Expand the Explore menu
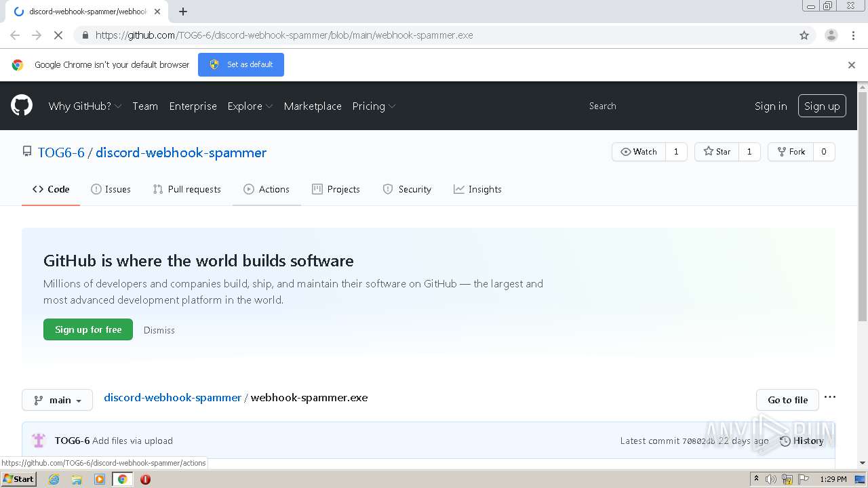This screenshot has height=488, width=868. (250, 106)
